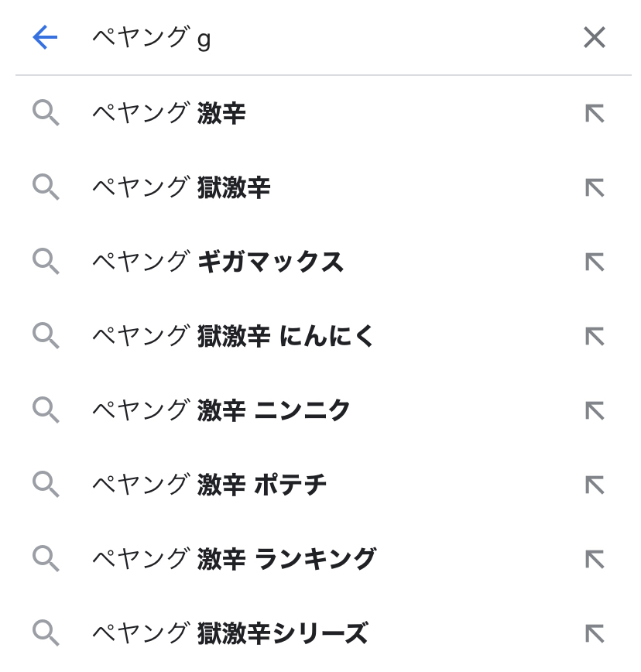Tap the blue back arrow
This screenshot has width=641, height=672.
pos(45,37)
